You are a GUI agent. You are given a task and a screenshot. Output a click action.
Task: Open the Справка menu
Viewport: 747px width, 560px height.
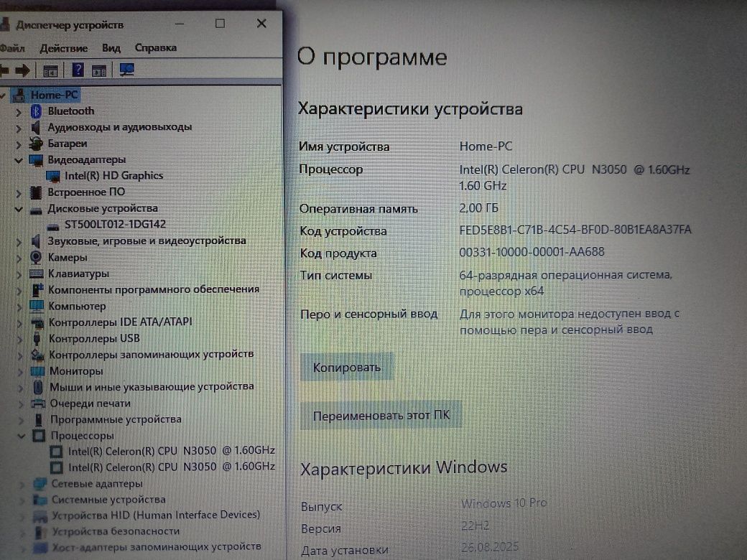pos(155,47)
